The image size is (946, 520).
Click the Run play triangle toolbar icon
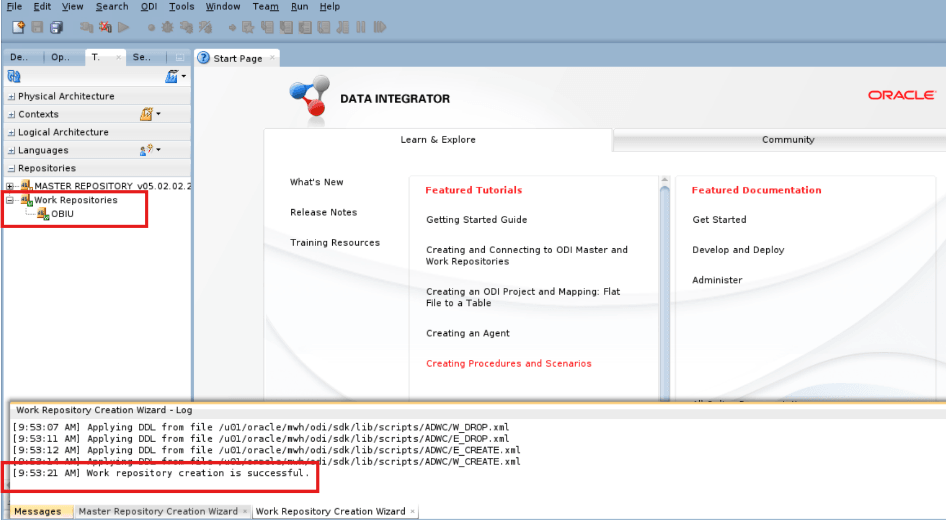point(124,27)
